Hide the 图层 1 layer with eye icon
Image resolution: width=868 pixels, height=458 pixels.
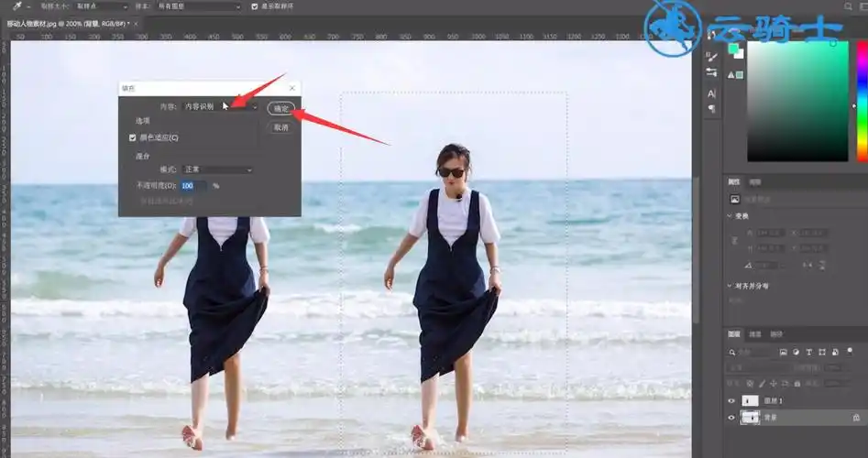[731, 400]
